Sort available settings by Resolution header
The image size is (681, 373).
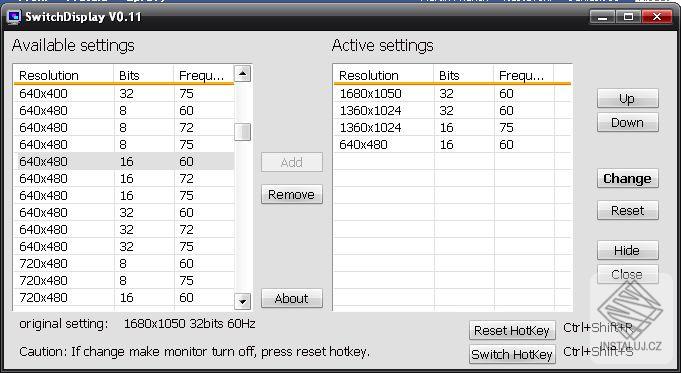click(63, 75)
